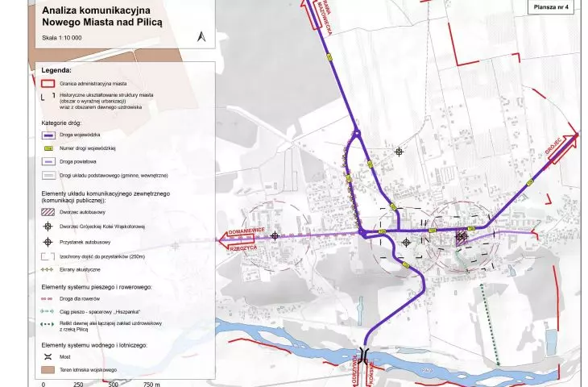Image resolution: width=588 pixels, height=387 pixels.
Task: Click the Drogi układu podstawowego legend symbol
Action: (48, 175)
